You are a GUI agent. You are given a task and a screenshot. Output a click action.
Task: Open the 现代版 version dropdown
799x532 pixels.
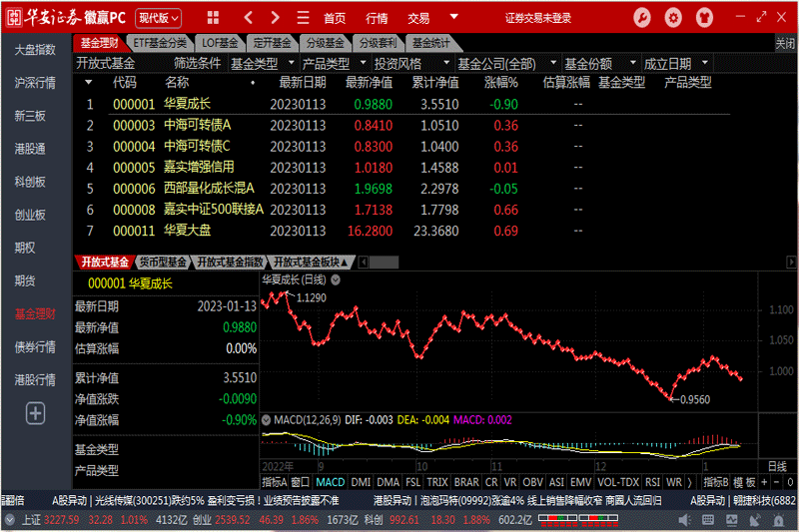pyautogui.click(x=159, y=18)
